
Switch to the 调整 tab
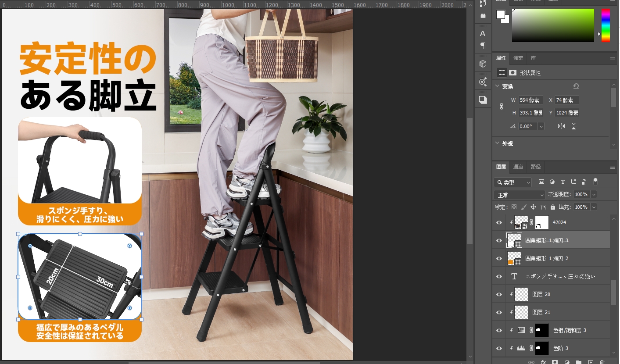[x=518, y=58]
